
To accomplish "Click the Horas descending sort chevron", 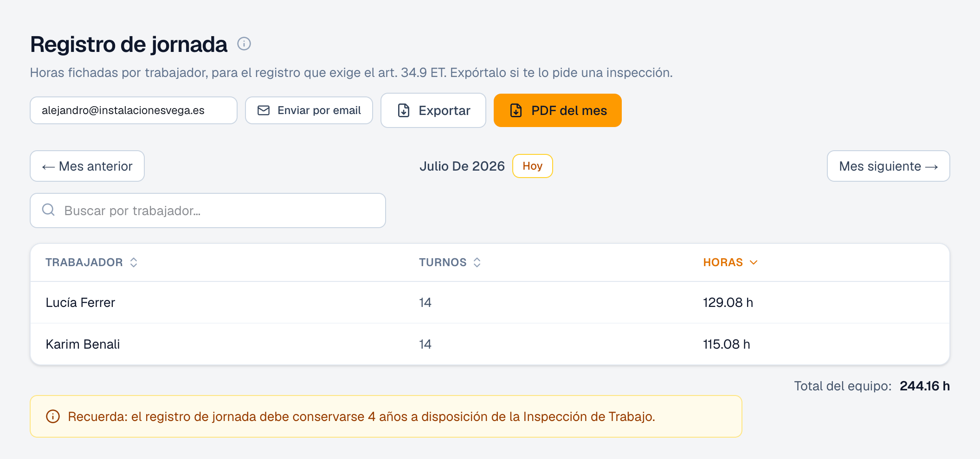I will [754, 262].
